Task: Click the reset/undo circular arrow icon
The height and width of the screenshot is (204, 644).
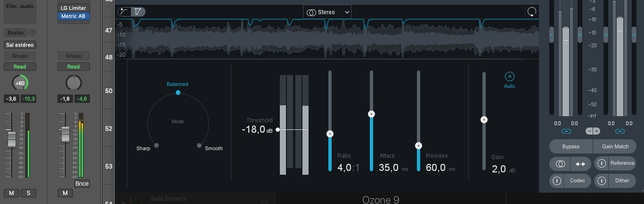Action: click(x=532, y=12)
